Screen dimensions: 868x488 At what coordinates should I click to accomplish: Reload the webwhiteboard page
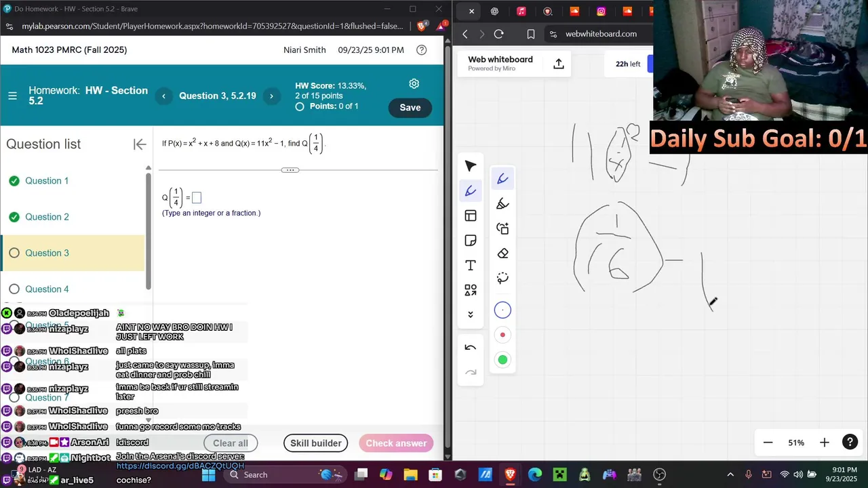pos(498,34)
